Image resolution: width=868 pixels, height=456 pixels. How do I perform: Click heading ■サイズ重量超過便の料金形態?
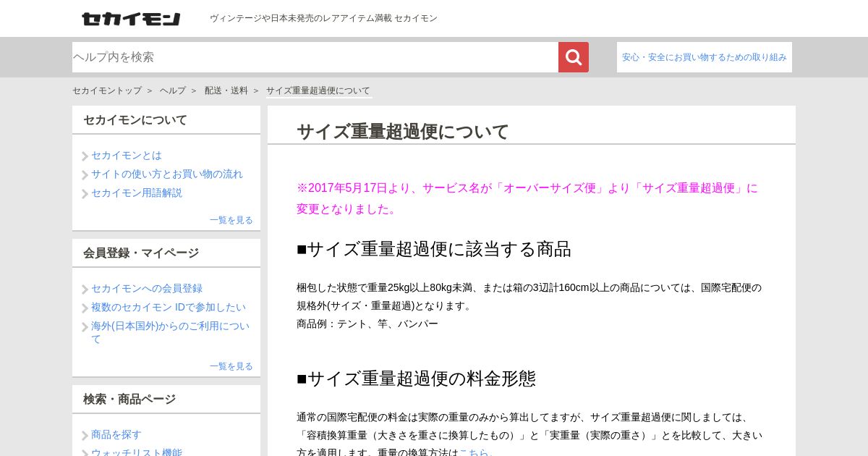(x=417, y=379)
